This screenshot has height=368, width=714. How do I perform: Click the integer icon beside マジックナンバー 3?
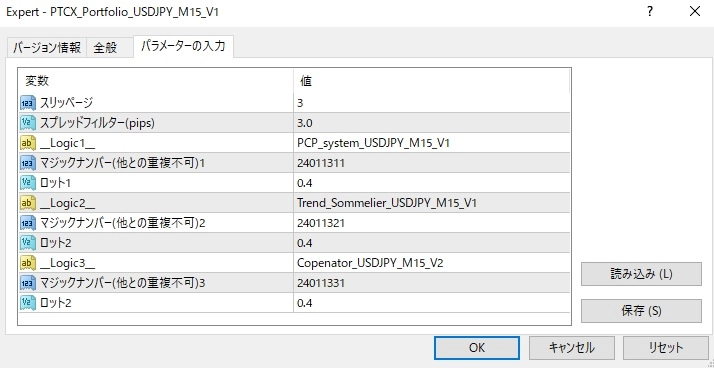(x=28, y=283)
